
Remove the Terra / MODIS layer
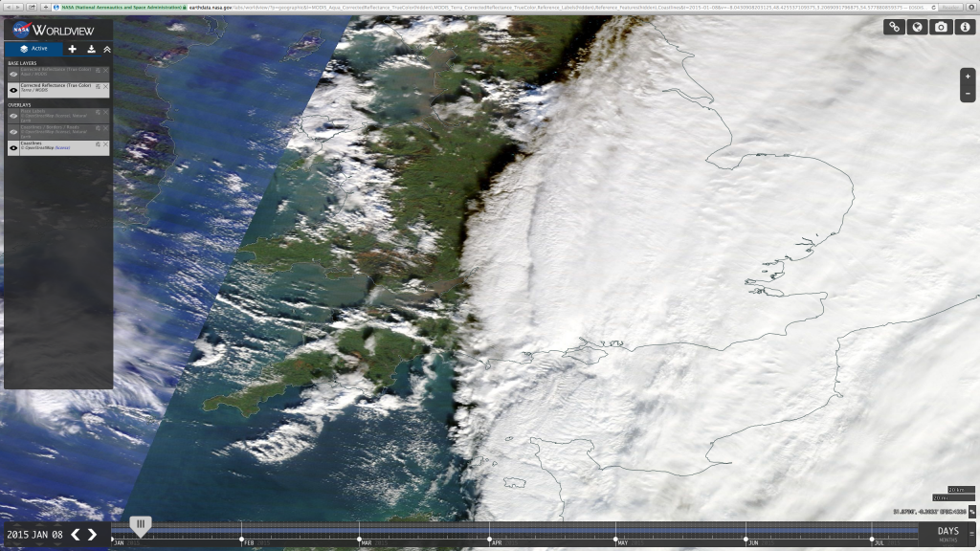[105, 87]
